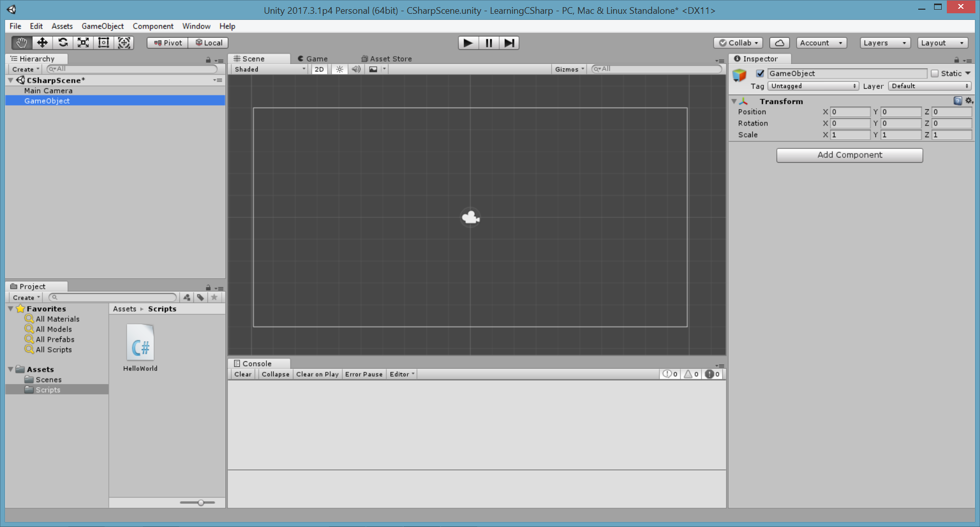The height and width of the screenshot is (527, 980).
Task: Toggle scene lighting sun icon
Action: click(x=339, y=69)
